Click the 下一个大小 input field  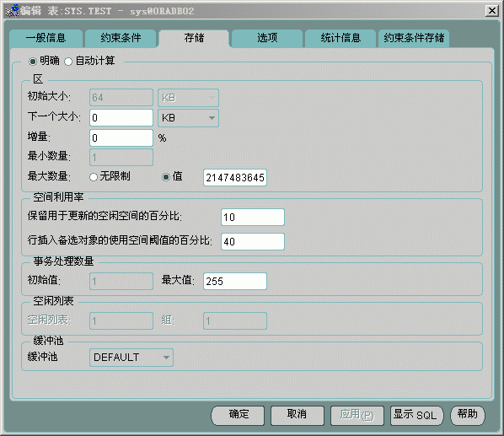[121, 118]
